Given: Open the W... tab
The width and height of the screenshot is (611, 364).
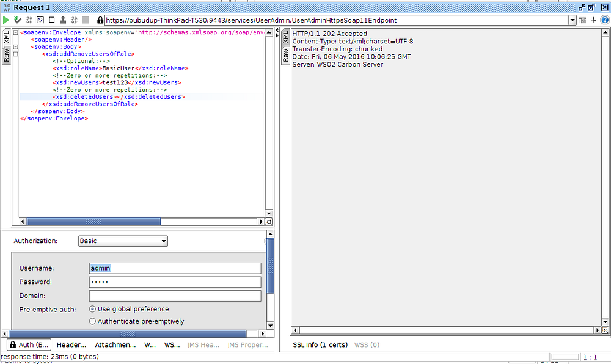Looking at the screenshot, I should click(x=150, y=344).
